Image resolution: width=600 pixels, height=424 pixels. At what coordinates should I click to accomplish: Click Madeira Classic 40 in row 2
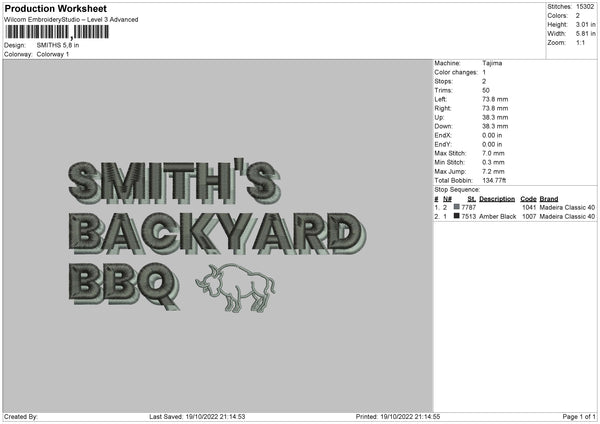coord(567,217)
